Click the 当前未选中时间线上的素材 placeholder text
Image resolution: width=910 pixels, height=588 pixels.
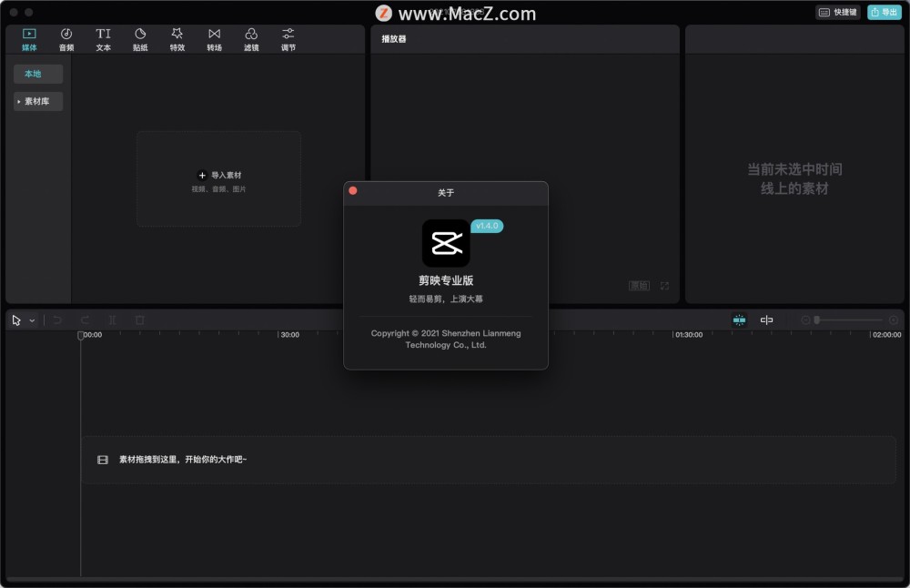tap(794, 178)
